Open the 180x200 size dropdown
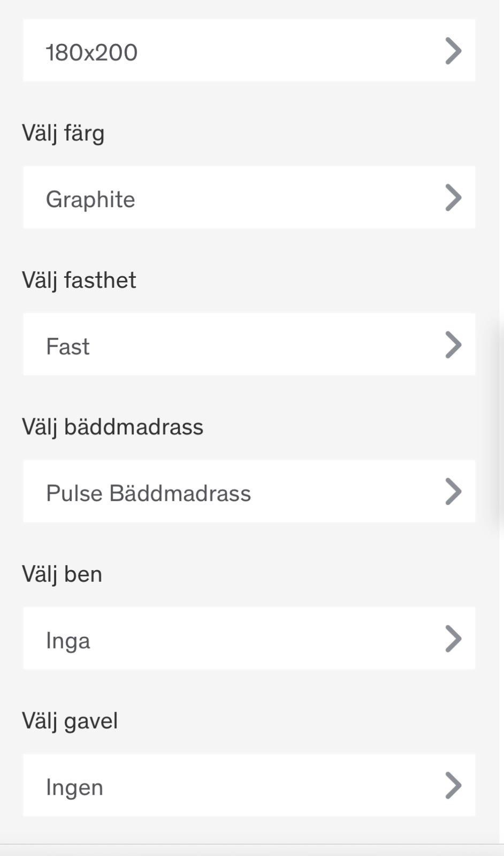Image resolution: width=504 pixels, height=856 pixels. pos(249,51)
